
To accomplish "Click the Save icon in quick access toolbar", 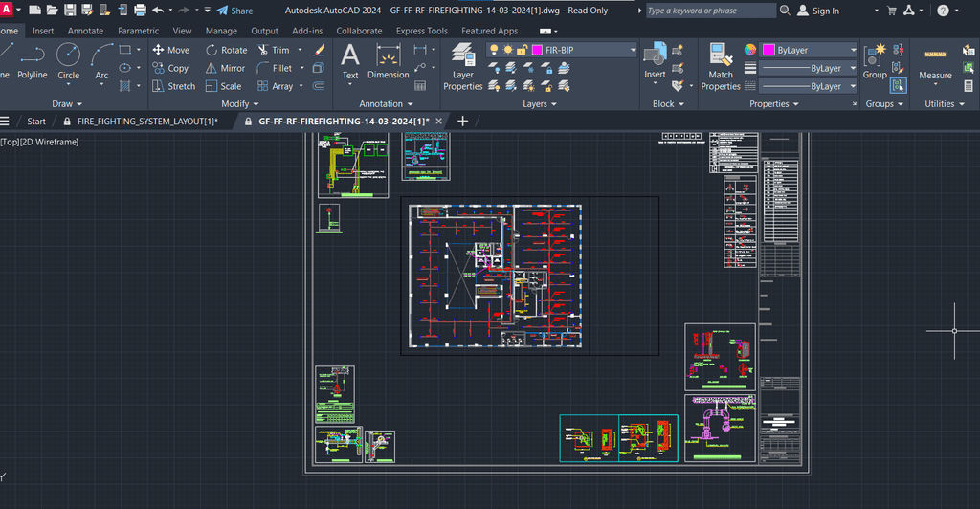I will click(70, 10).
